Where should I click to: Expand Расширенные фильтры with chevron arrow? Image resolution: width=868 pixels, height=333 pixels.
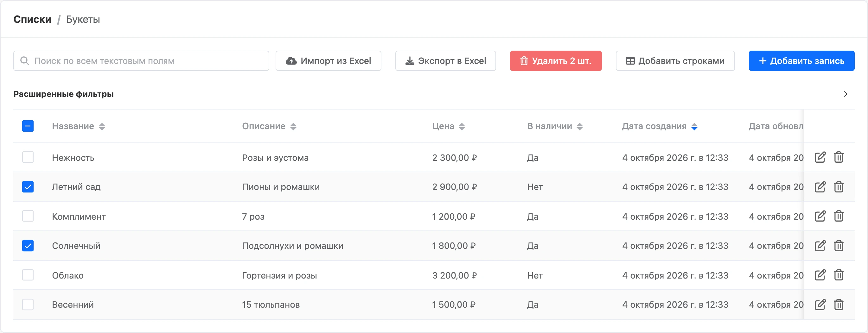click(846, 94)
